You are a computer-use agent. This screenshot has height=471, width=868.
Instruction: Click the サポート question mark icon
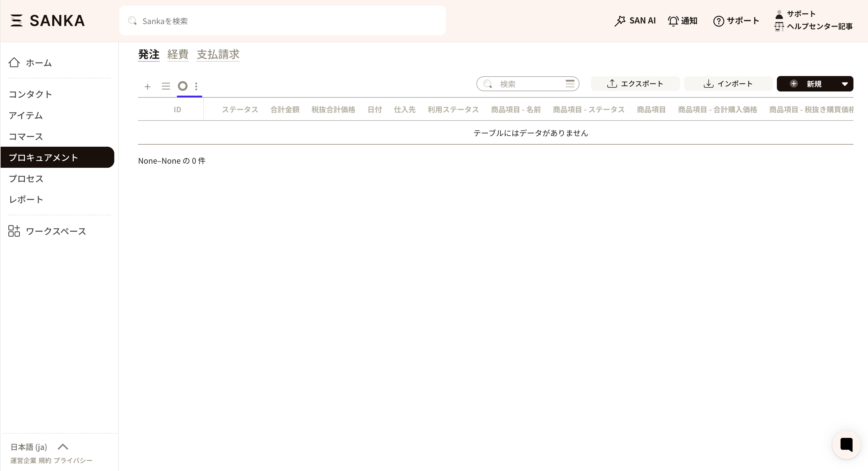pos(718,21)
